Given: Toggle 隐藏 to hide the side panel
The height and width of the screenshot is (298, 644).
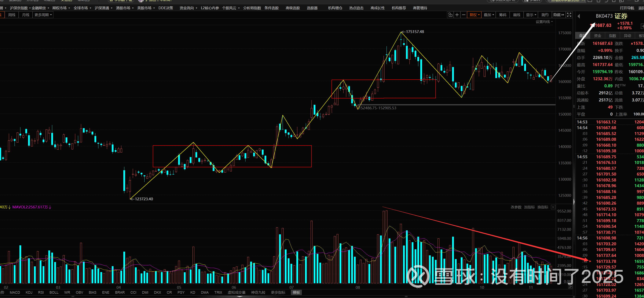Looking at the screenshot, I should point(559,15).
